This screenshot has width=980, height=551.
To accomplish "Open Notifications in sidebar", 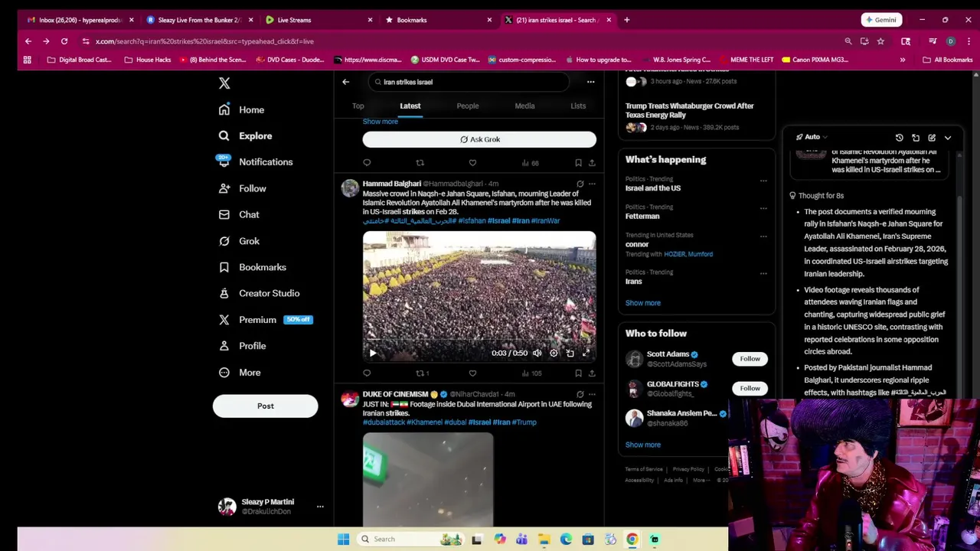I will tap(255, 161).
